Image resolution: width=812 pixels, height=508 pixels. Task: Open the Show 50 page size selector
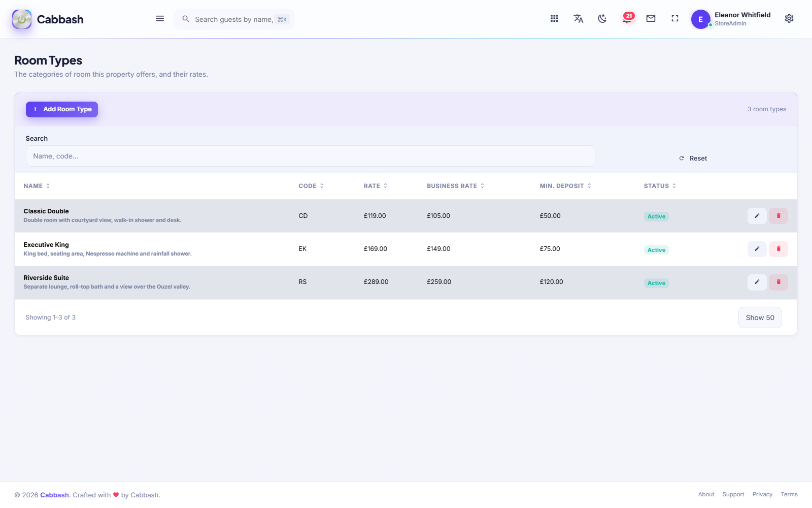pos(760,317)
